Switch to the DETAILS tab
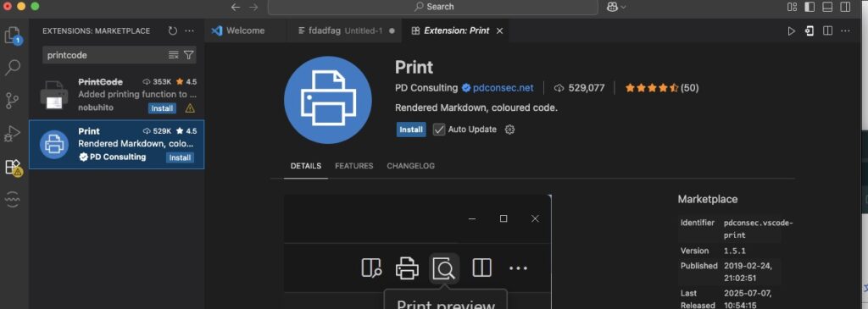Viewport: 868px width, 309px height. [305, 166]
